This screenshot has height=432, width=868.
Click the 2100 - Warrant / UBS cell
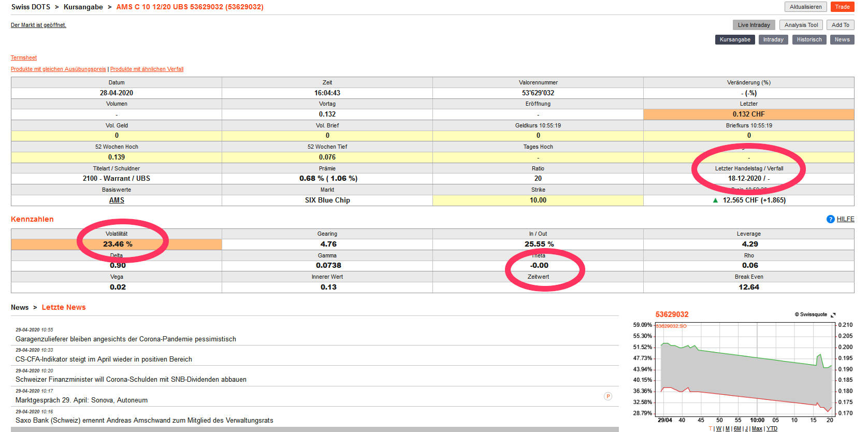tap(117, 178)
